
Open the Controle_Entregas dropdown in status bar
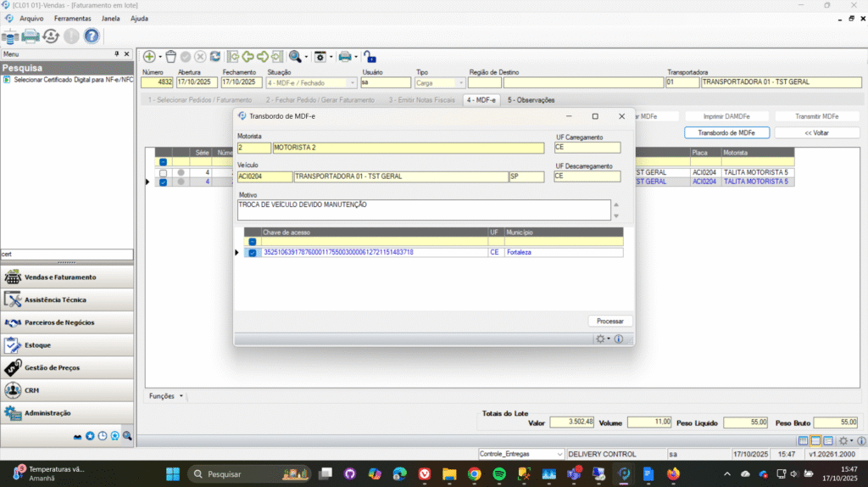click(x=559, y=454)
